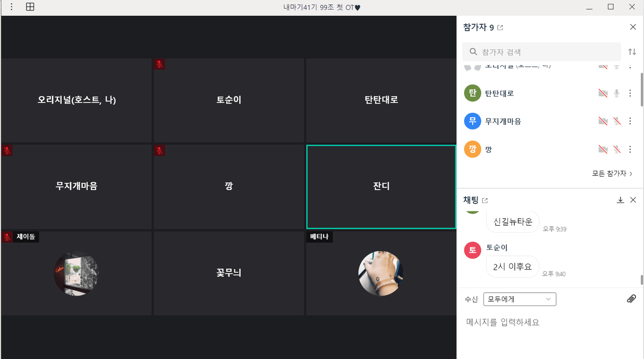The image size is (644, 359).
Task: Toggle 탄탄대로 microphone in participant list
Action: [x=617, y=93]
